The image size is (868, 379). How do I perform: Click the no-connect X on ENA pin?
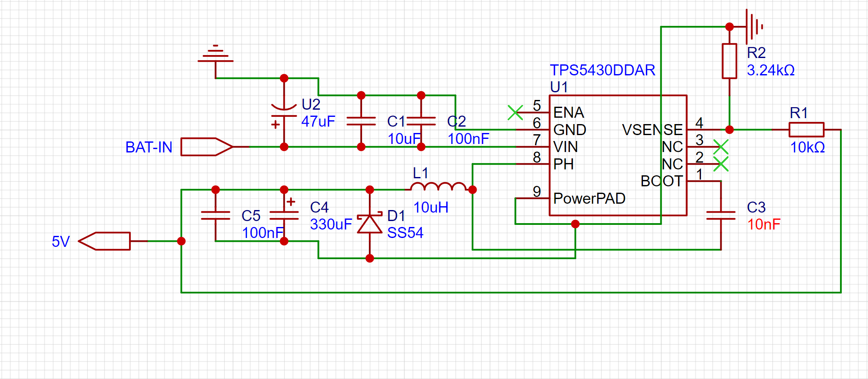pos(515,113)
